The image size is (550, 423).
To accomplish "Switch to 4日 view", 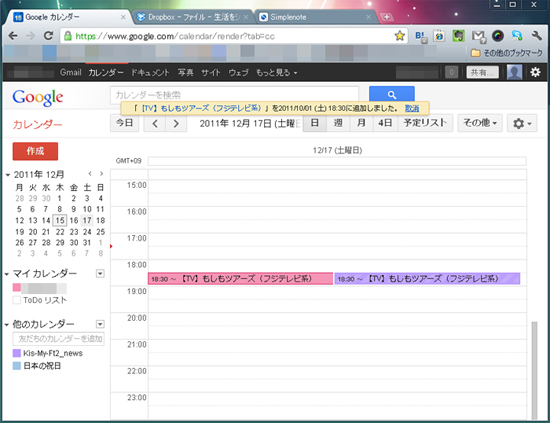I will pos(385,123).
